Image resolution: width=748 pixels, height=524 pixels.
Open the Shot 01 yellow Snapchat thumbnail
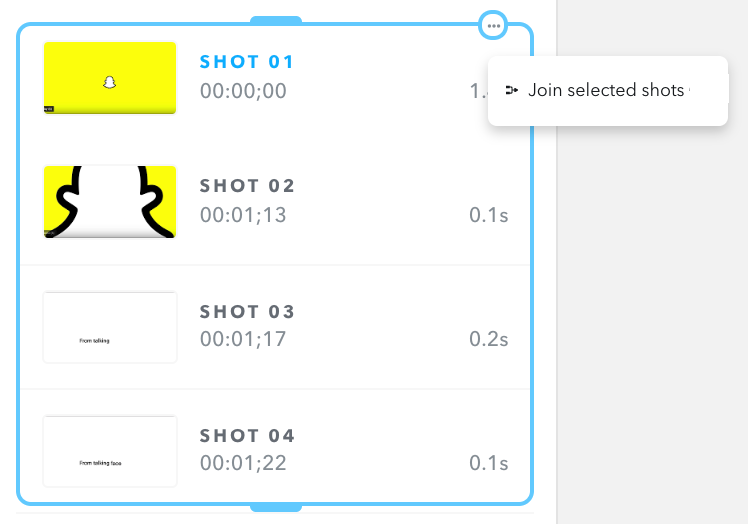tap(110, 78)
